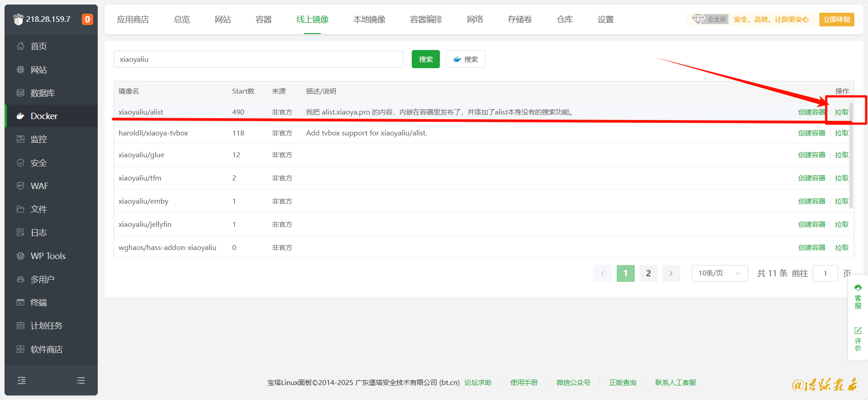
Task: Collapse sidebar using bottom-left menu icon
Action: (21, 380)
